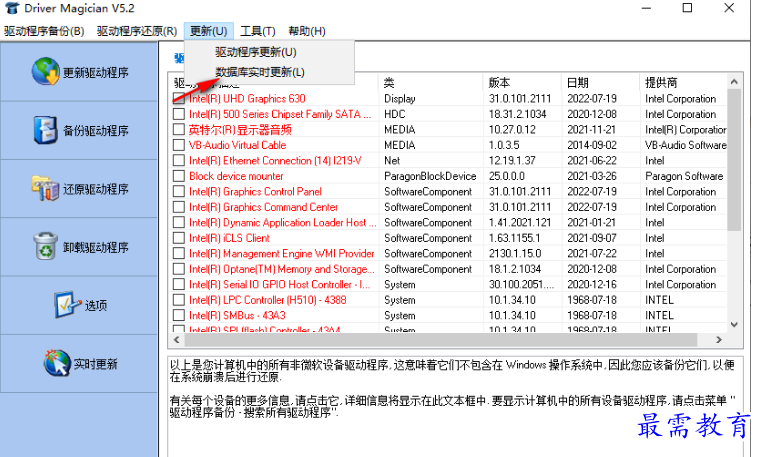Open the 工具(T) menu

(x=258, y=31)
